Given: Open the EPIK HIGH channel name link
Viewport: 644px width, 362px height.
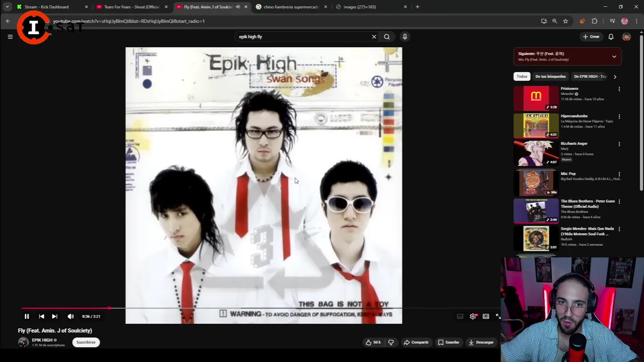Looking at the screenshot, I should (x=42, y=340).
